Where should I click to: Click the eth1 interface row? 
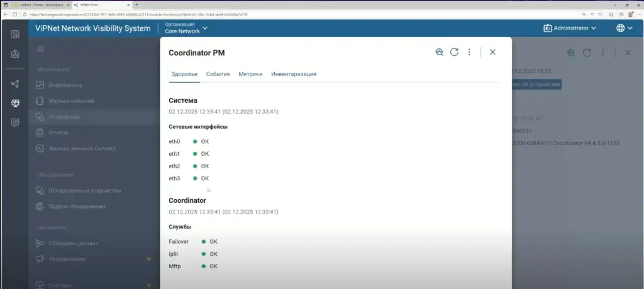(189, 154)
